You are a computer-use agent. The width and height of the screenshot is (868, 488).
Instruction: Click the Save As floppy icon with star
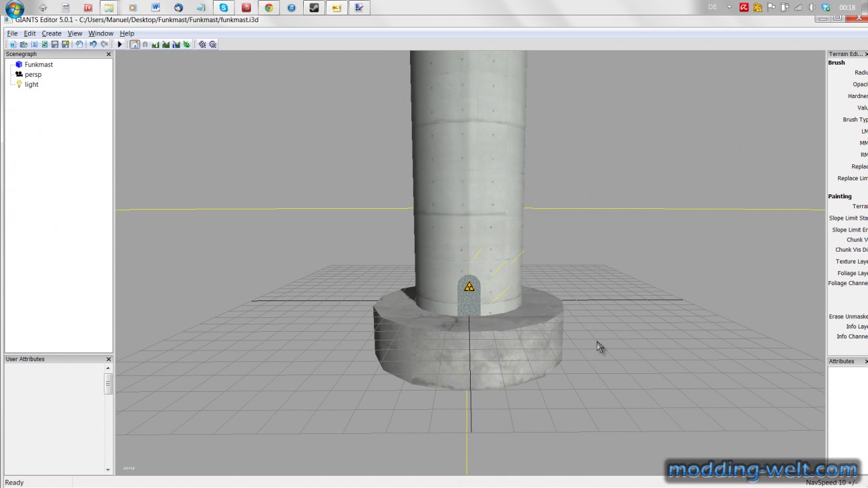pos(65,45)
